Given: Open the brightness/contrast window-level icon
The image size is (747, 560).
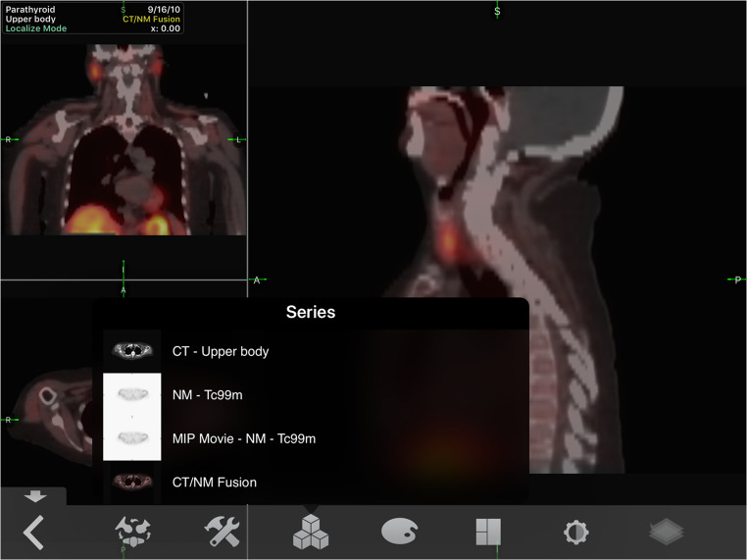Looking at the screenshot, I should tap(575, 532).
